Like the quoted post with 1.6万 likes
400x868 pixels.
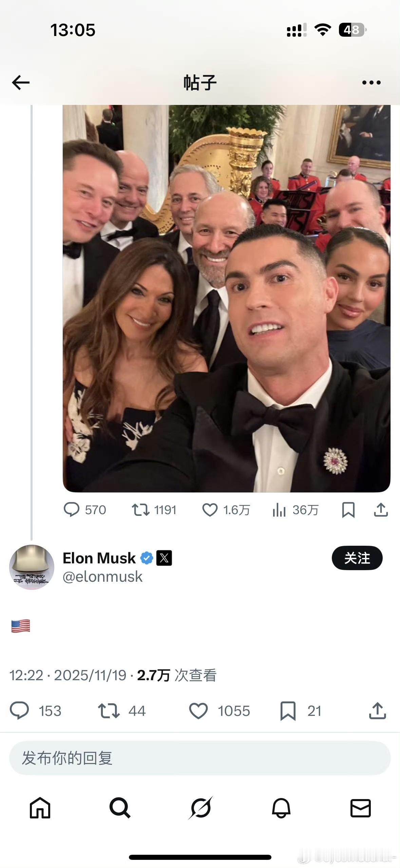point(210,510)
